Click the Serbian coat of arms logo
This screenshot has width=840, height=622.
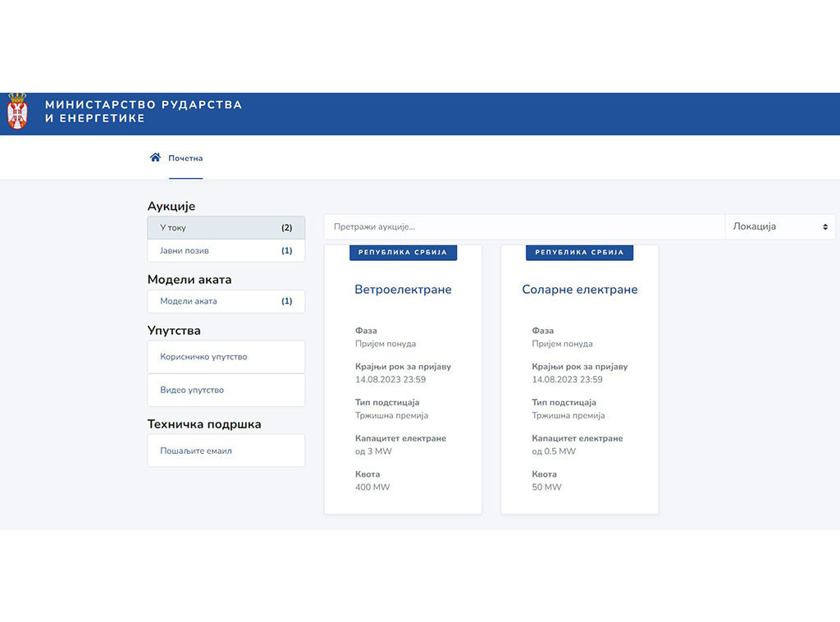17,112
